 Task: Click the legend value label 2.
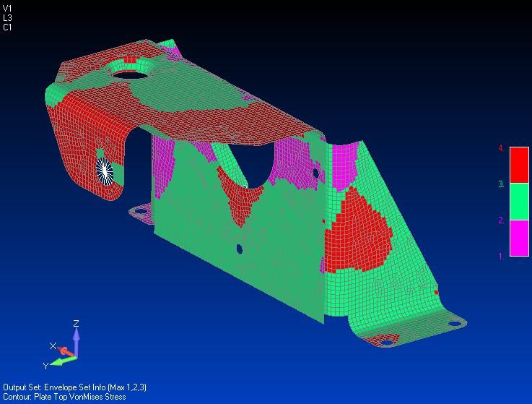(x=501, y=220)
